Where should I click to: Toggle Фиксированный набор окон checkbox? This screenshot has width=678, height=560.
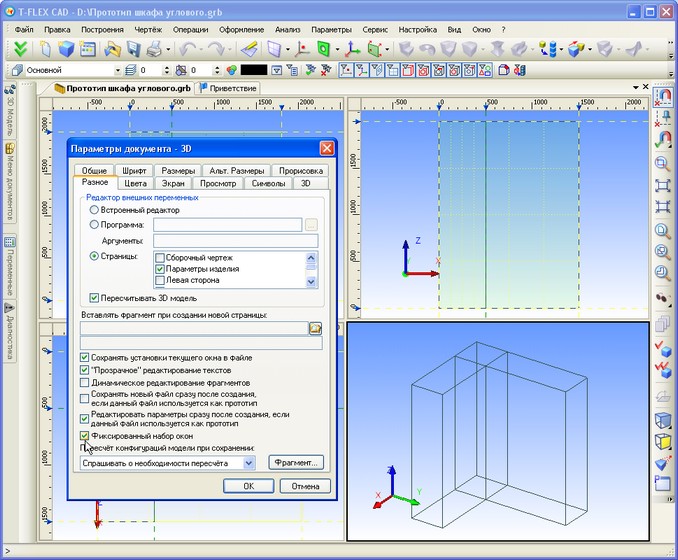(85, 436)
